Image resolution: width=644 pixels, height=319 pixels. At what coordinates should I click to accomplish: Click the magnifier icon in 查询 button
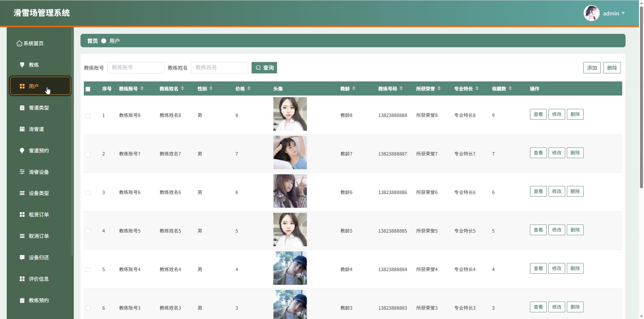click(x=258, y=68)
